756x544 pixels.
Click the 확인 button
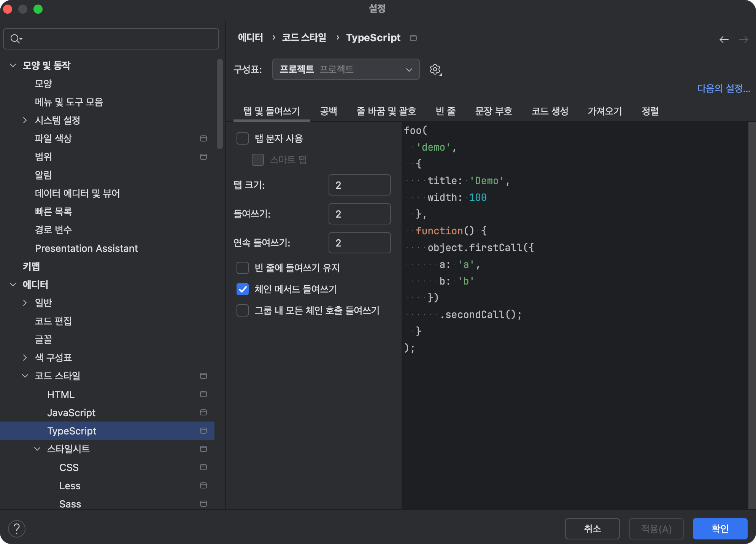pos(719,528)
